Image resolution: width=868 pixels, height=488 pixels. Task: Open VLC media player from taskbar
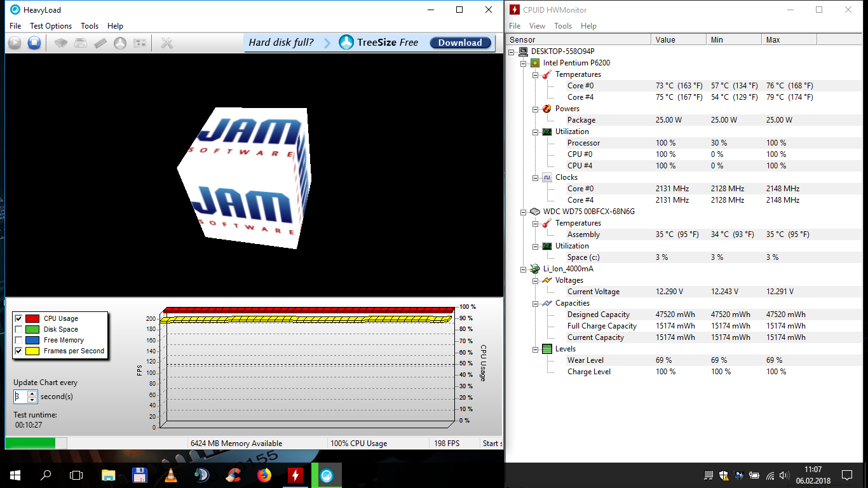point(170,475)
